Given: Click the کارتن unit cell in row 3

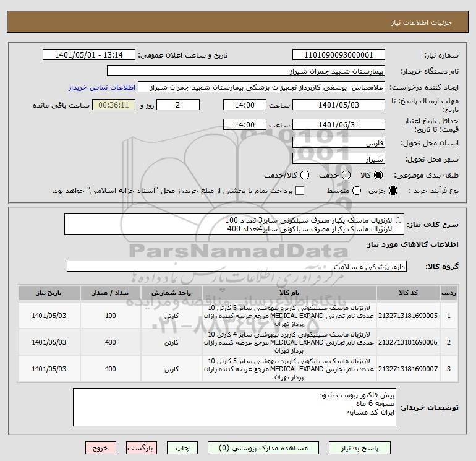Looking at the screenshot, I should tap(171, 369).
